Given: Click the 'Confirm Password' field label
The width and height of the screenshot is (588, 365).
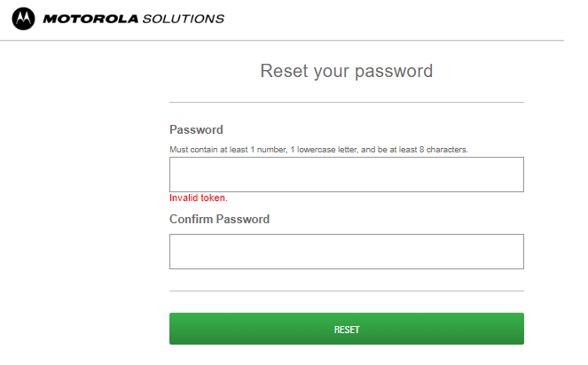Looking at the screenshot, I should [x=219, y=219].
